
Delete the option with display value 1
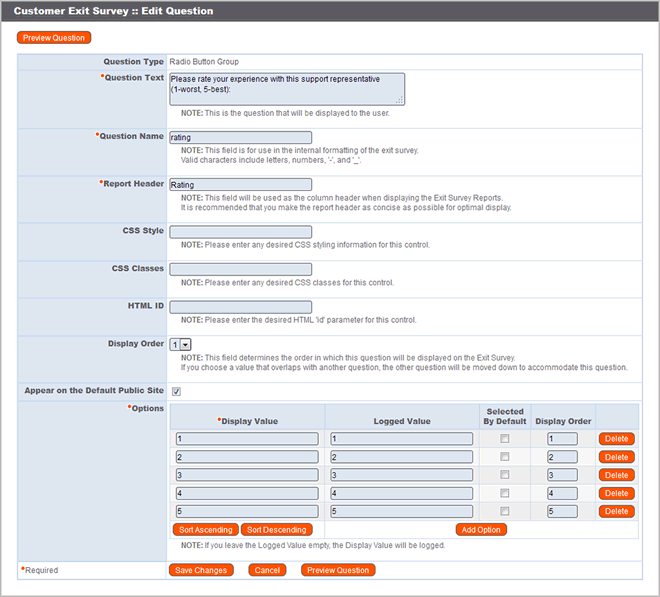[616, 439]
